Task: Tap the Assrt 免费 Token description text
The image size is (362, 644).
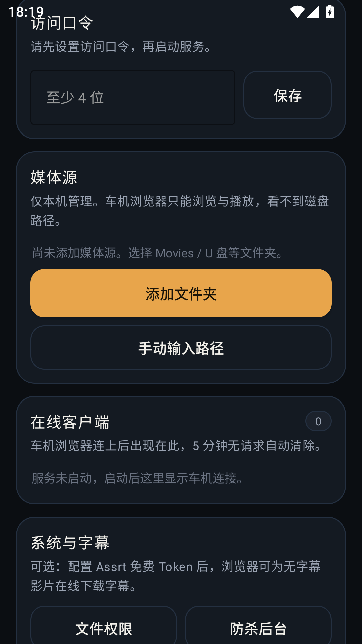Action: tap(176, 576)
